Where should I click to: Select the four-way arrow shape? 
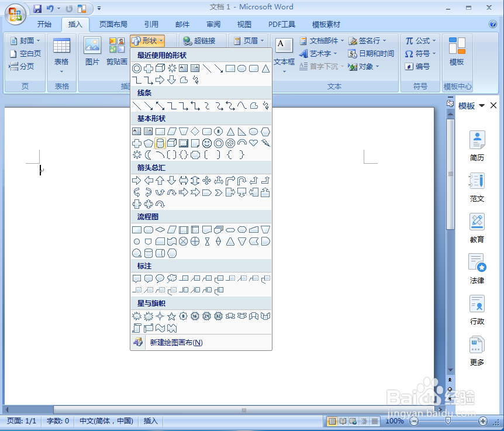[206, 181]
